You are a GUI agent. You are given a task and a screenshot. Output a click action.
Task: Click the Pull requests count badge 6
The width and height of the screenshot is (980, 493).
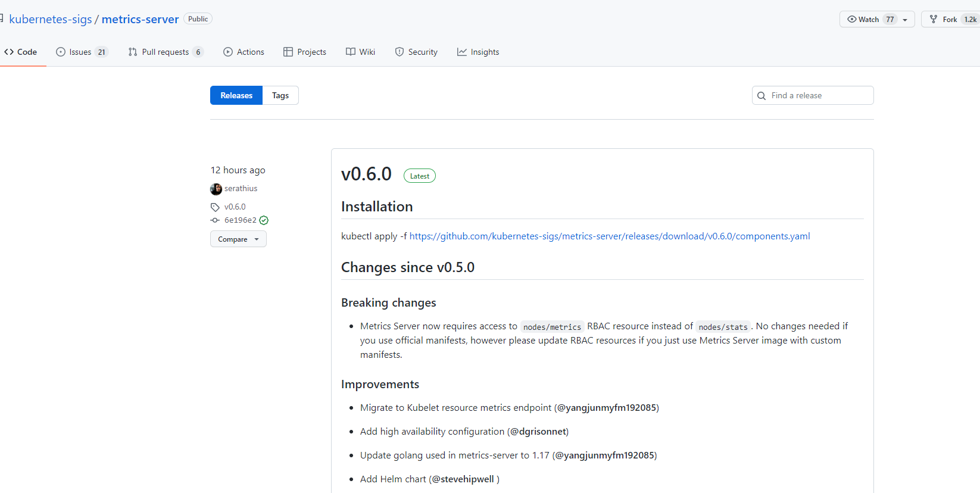click(x=198, y=52)
